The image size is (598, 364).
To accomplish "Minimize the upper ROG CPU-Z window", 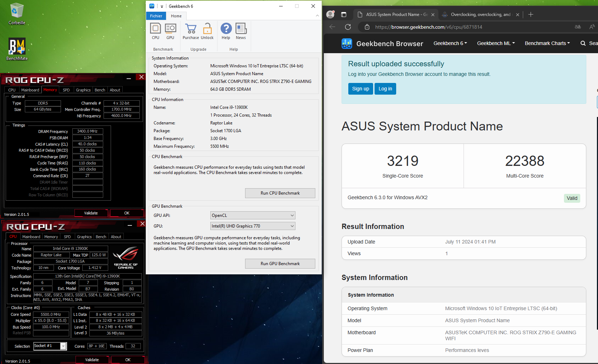I will 129,78.
